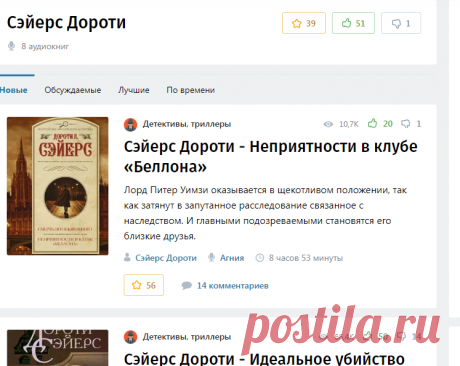Viewport: 460px width, 366px height.
Task: Dislike the author with thumbs-down 1 button
Action: coord(401,23)
